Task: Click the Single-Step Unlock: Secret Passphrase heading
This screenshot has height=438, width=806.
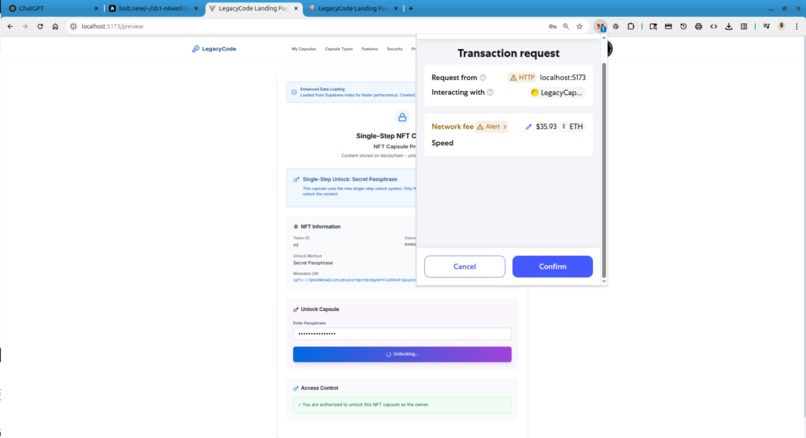Action: click(x=350, y=179)
